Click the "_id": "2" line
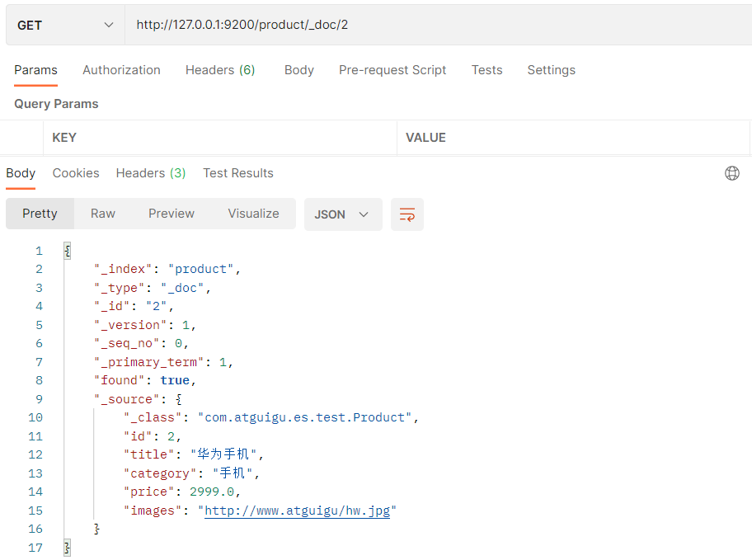752x560 pixels. (x=134, y=306)
